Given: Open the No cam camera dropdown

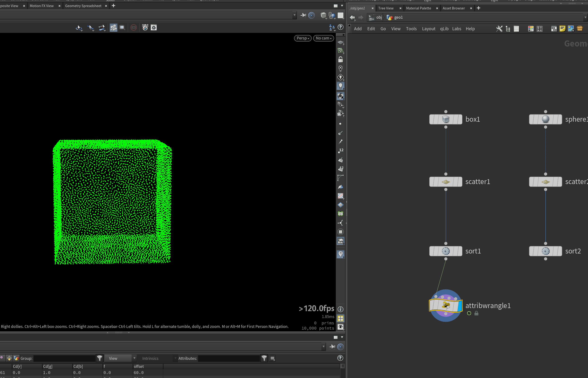Looking at the screenshot, I should click(x=324, y=38).
